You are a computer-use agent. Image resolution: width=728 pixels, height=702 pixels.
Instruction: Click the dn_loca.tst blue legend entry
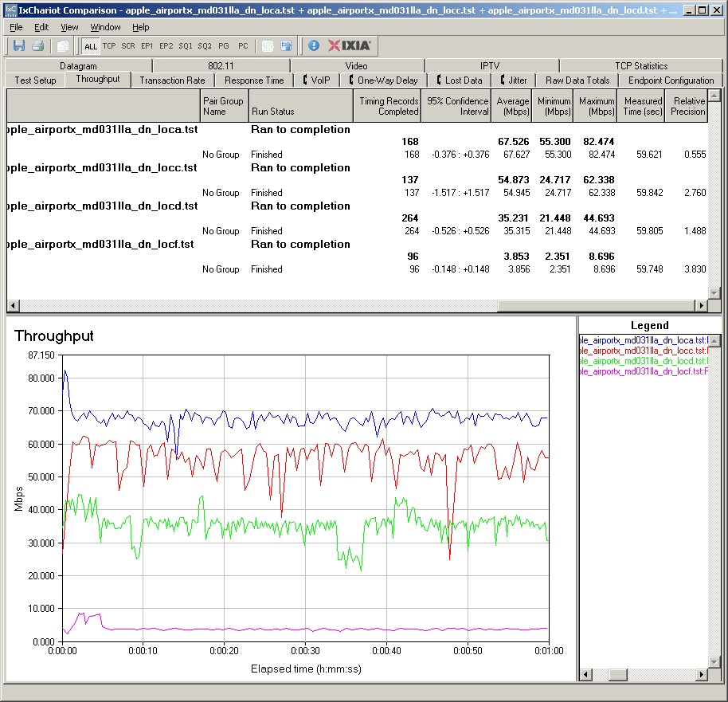pos(644,340)
